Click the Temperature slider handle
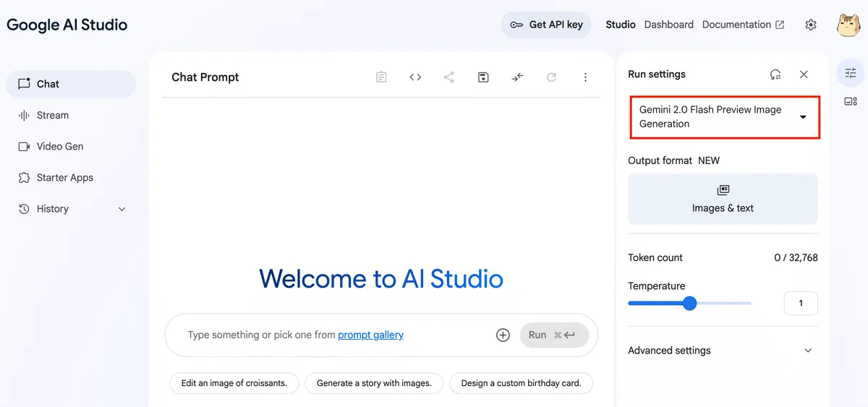The width and height of the screenshot is (868, 407). coord(690,304)
